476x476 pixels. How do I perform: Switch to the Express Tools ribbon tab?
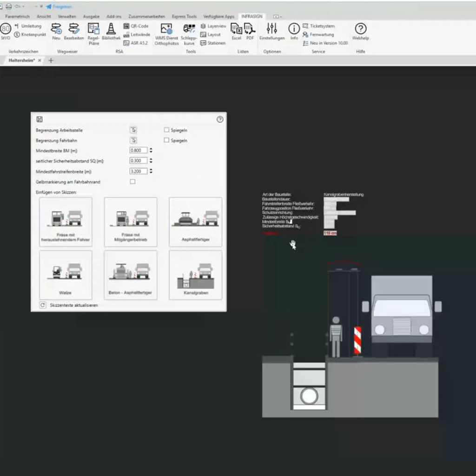(184, 16)
